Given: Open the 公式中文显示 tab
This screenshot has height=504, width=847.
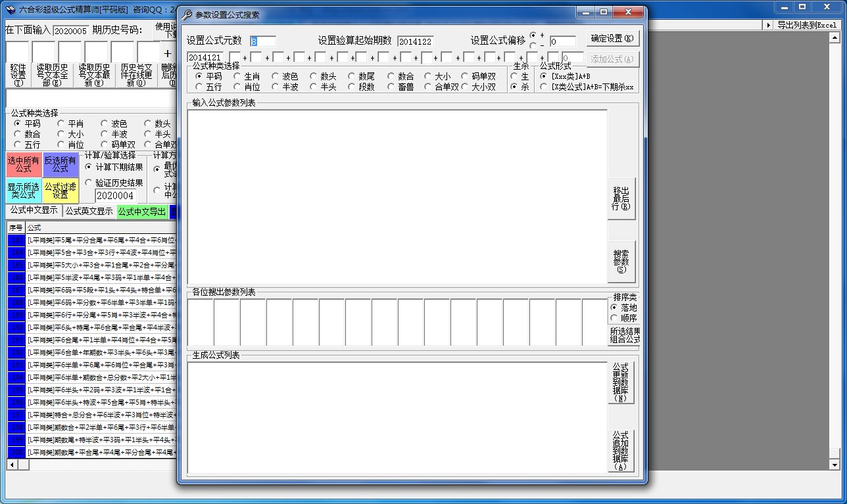Looking at the screenshot, I should [x=34, y=211].
